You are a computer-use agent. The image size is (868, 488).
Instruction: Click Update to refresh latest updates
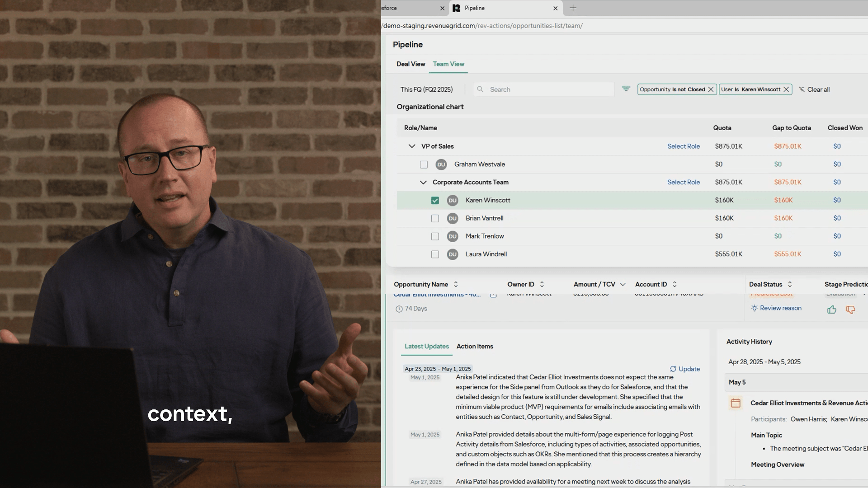(684, 369)
